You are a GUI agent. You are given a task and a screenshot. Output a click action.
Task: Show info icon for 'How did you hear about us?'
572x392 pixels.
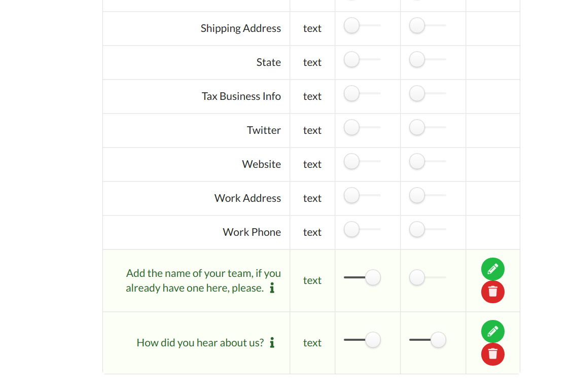(272, 343)
